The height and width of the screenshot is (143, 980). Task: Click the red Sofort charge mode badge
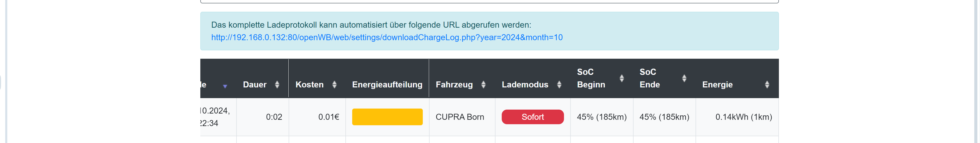pos(532,117)
